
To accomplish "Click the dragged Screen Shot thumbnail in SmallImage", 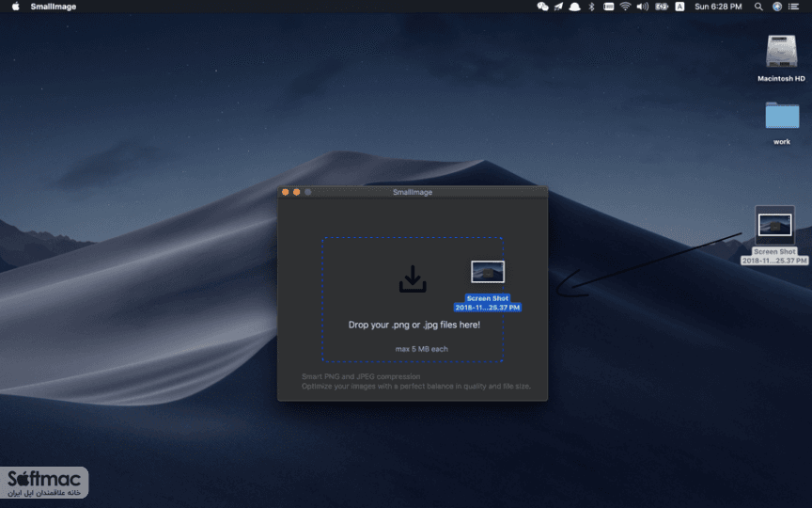I will (x=488, y=272).
